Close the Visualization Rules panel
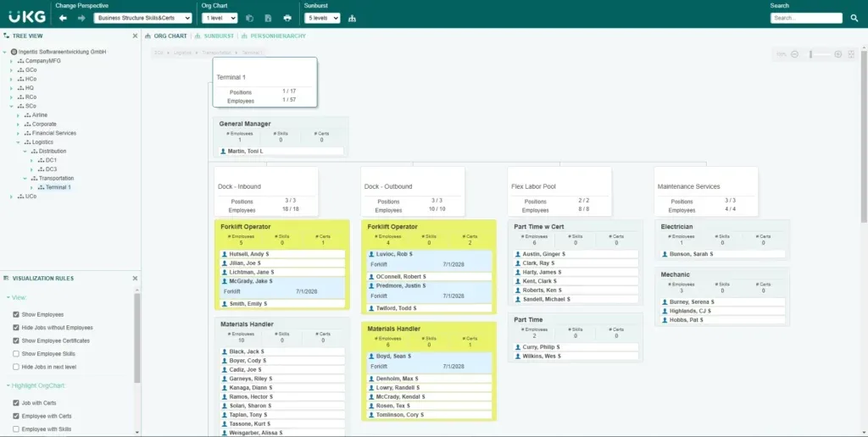The height and width of the screenshot is (437, 868). click(135, 279)
